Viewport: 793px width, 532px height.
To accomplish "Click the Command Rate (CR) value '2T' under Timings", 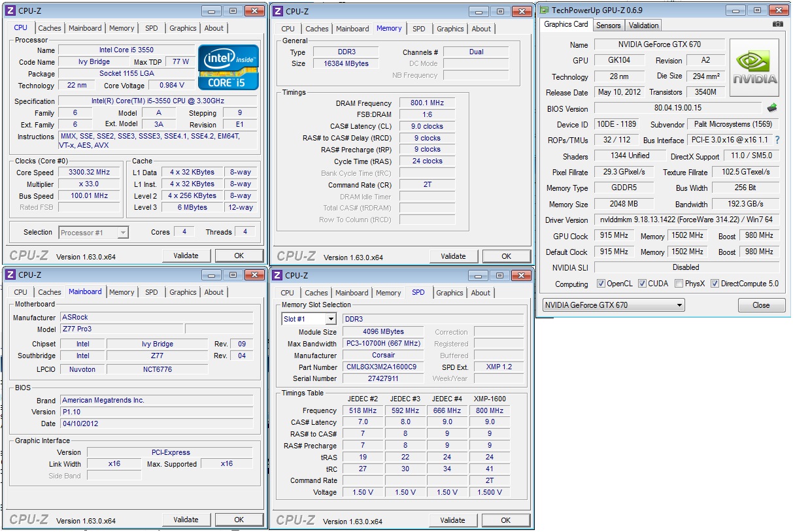I will click(426, 185).
